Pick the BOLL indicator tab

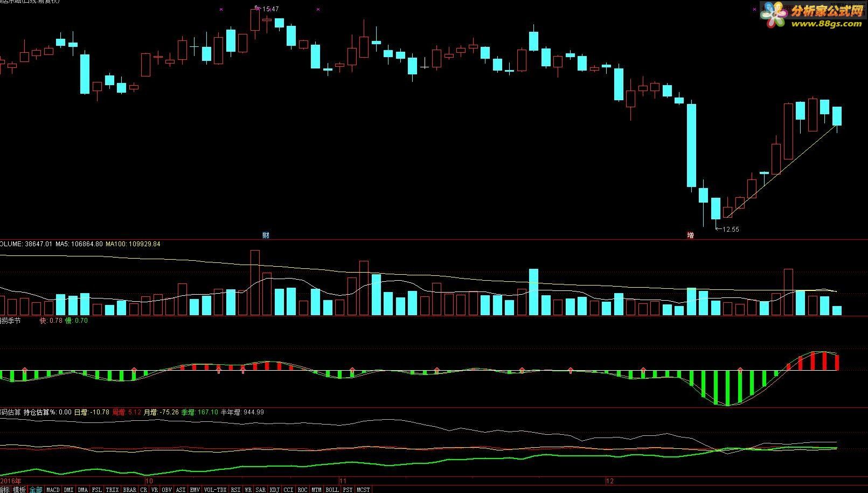pyautogui.click(x=332, y=490)
